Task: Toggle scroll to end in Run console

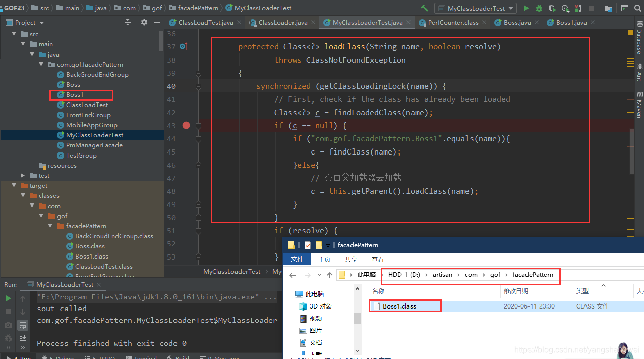Action: coord(23,338)
